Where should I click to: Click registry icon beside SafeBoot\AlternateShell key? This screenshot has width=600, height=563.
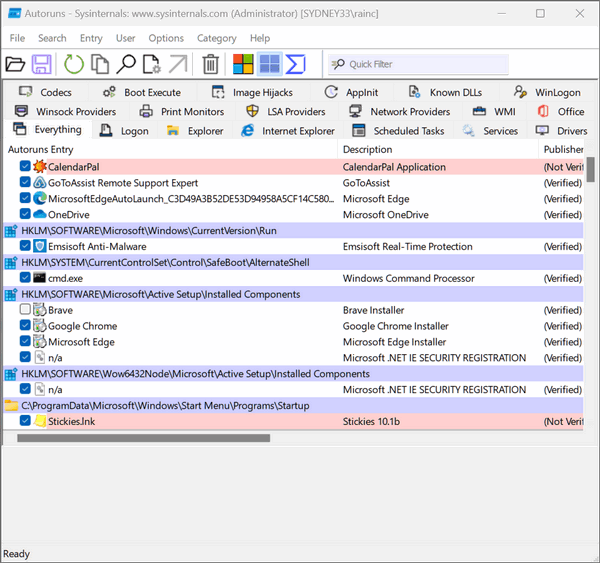(11, 262)
